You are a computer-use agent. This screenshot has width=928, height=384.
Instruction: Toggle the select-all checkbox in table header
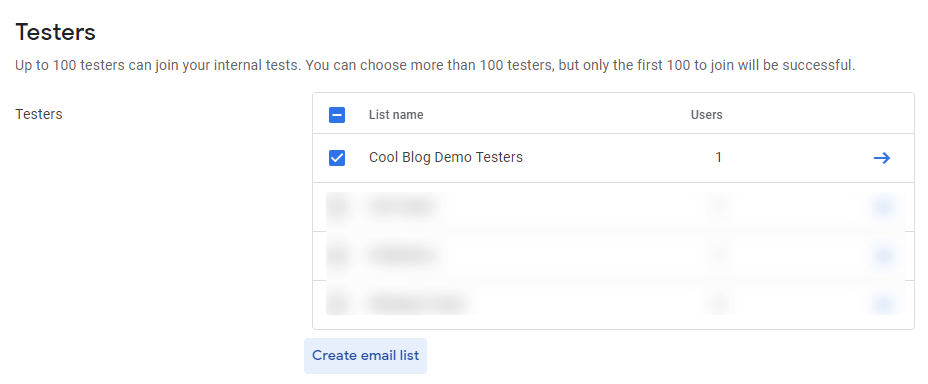click(337, 115)
